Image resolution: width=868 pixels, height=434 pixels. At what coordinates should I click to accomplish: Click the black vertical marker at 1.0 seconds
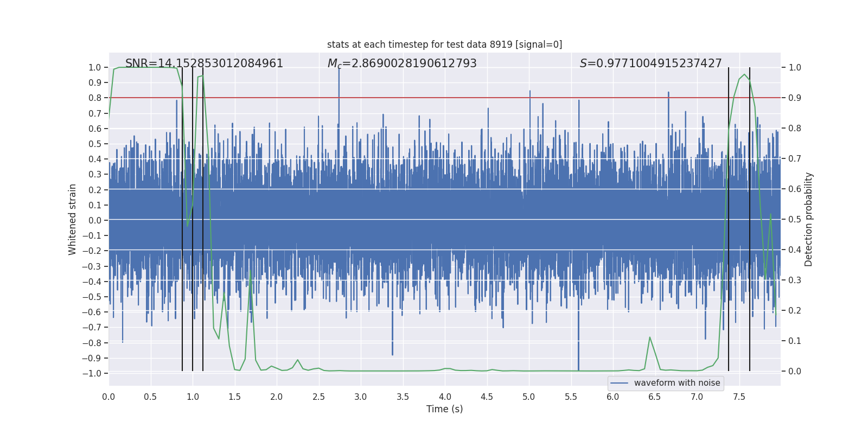[193, 219]
